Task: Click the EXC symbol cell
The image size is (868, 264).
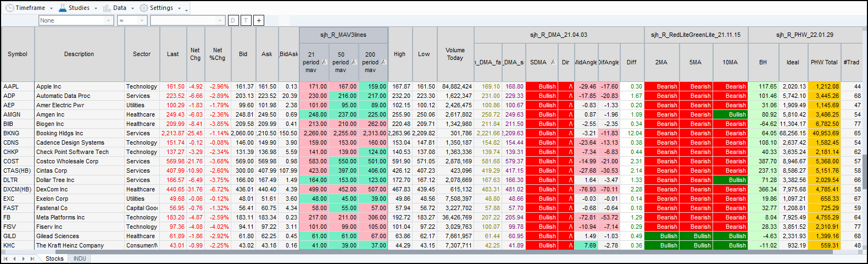Action: point(18,199)
